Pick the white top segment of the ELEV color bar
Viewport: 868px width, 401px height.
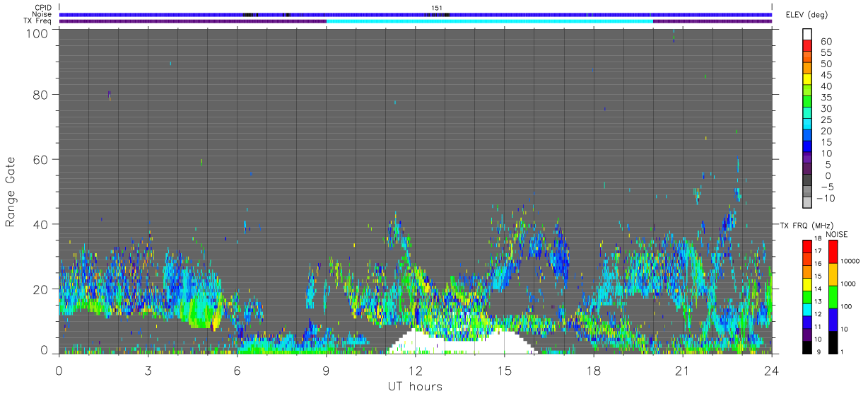tap(807, 35)
